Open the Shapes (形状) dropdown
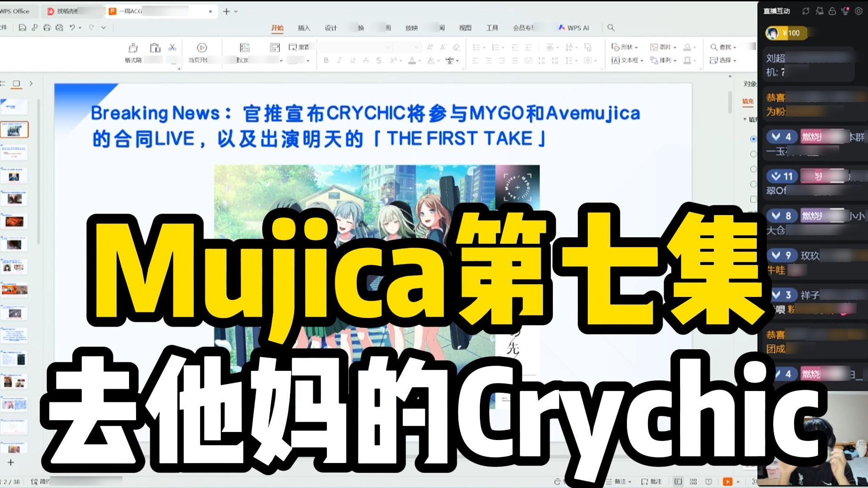Image resolution: width=868 pixels, height=488 pixels. point(625,47)
